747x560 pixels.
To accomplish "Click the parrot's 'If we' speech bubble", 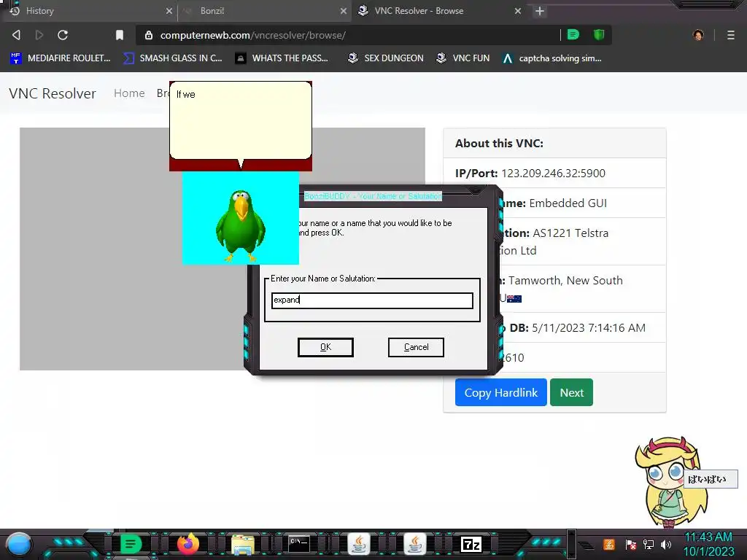I will [241, 120].
